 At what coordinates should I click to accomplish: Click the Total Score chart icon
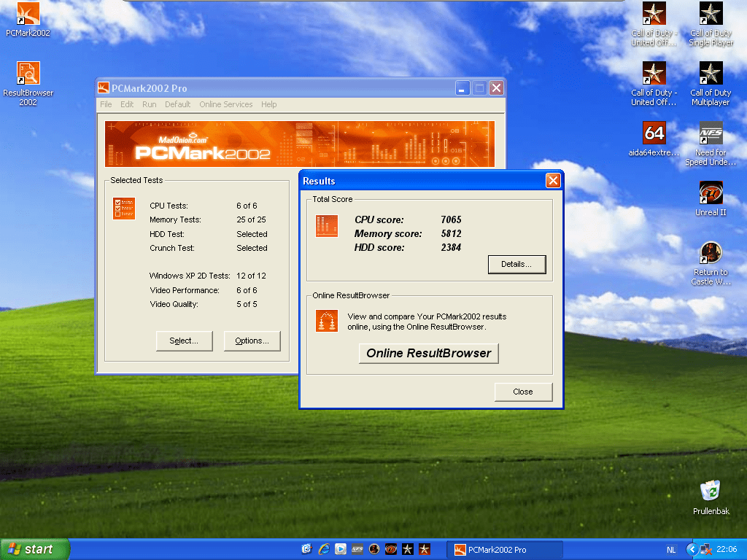327,226
